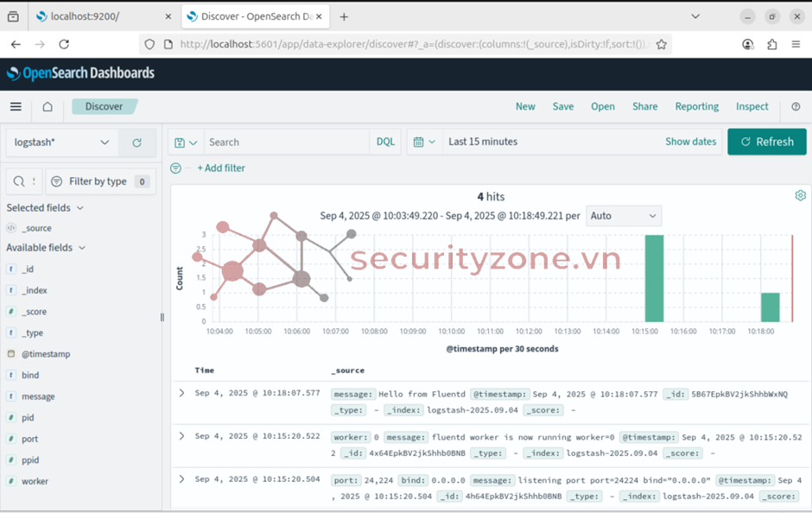
Task: Expand the 10:15:20.504 log row
Action: tap(181, 478)
